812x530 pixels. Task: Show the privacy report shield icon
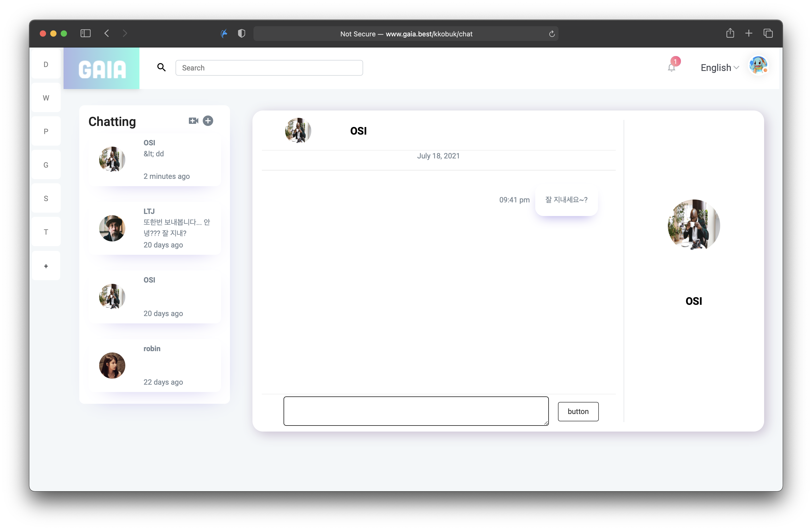coord(241,34)
